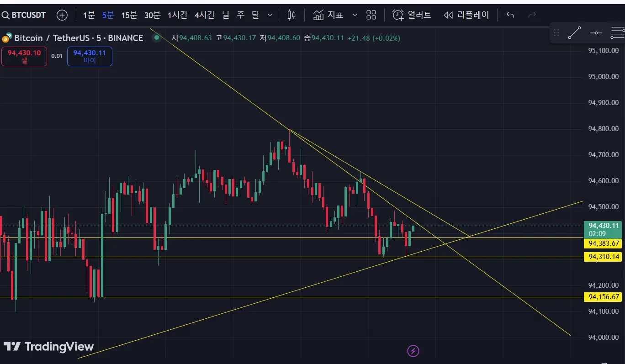Click the 얼럿 alert button
Screen dimensions: 625x364
(x=412, y=15)
